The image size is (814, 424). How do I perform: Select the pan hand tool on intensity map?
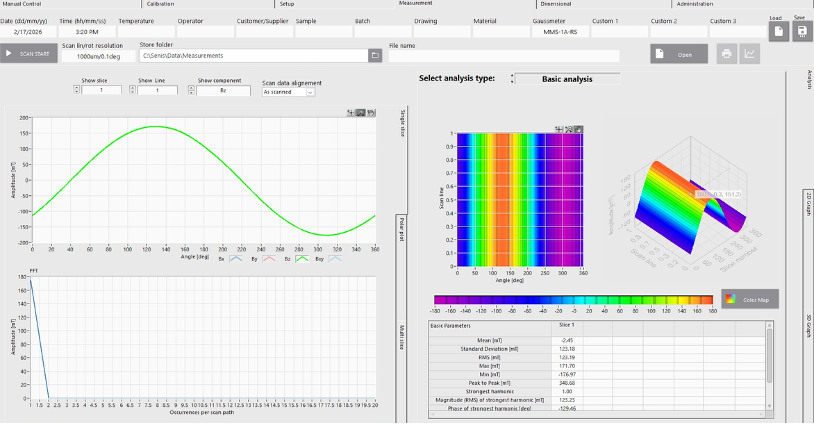pyautogui.click(x=578, y=129)
